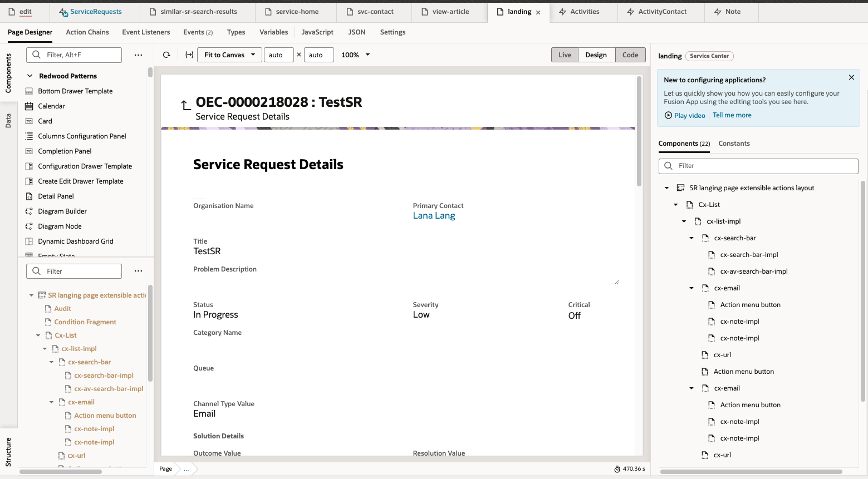This screenshot has width=868, height=479.
Task: Click the Tell me more link
Action: [732, 115]
